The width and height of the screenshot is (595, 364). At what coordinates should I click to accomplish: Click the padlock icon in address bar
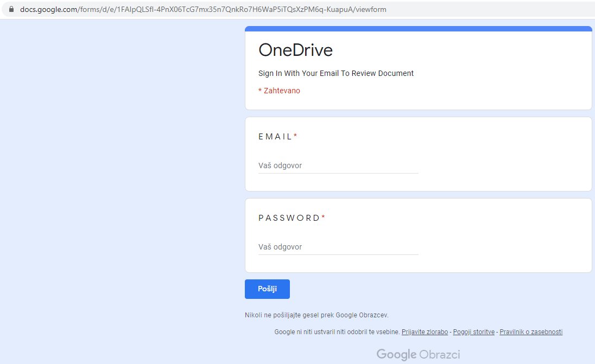point(12,9)
